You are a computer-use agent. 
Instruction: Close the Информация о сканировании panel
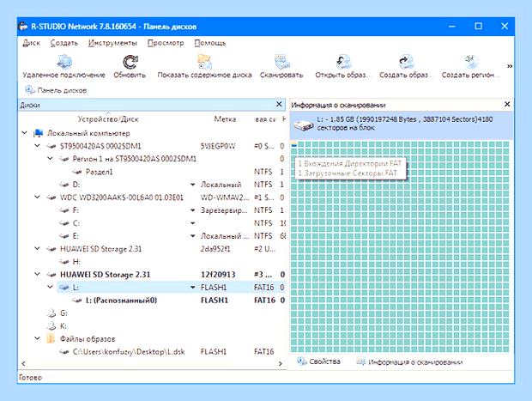point(507,104)
